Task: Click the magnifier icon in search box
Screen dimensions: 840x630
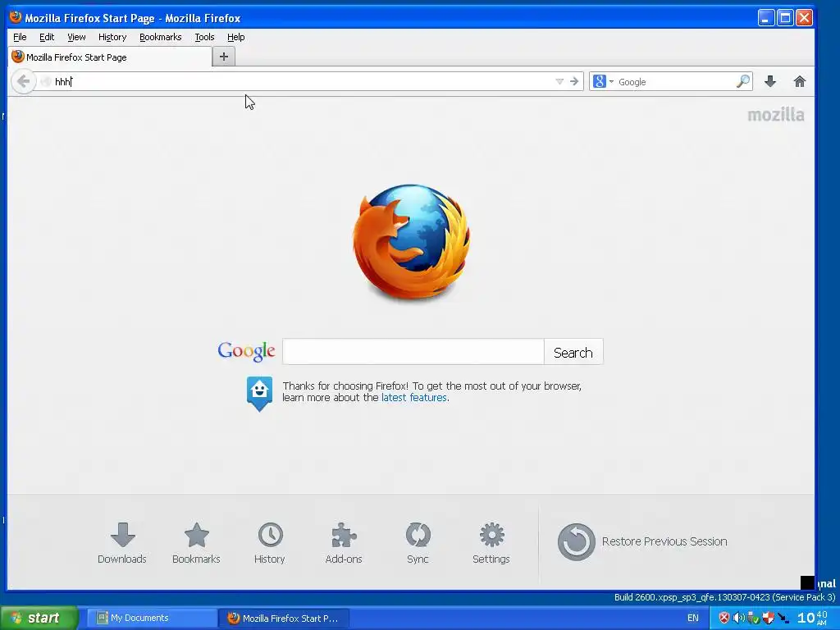Action: click(x=743, y=81)
